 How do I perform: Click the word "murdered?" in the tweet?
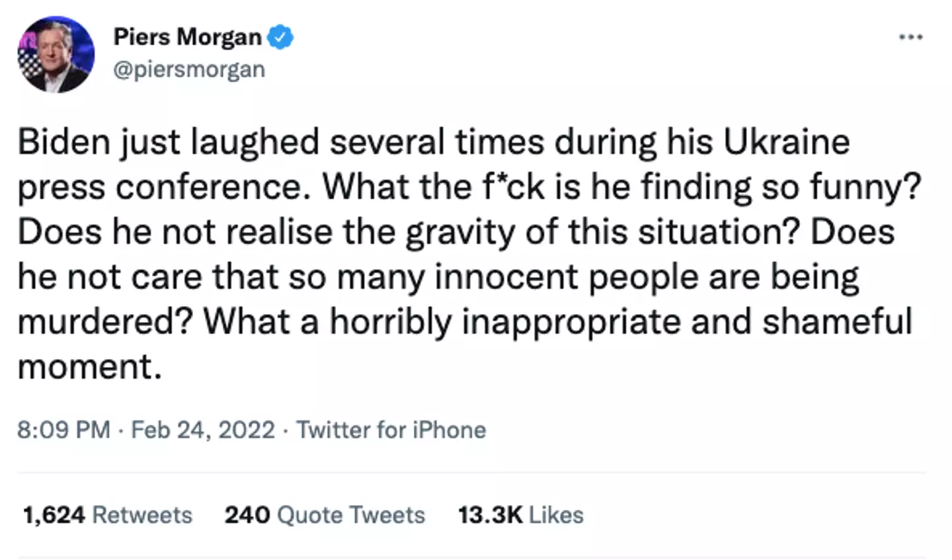point(105,322)
